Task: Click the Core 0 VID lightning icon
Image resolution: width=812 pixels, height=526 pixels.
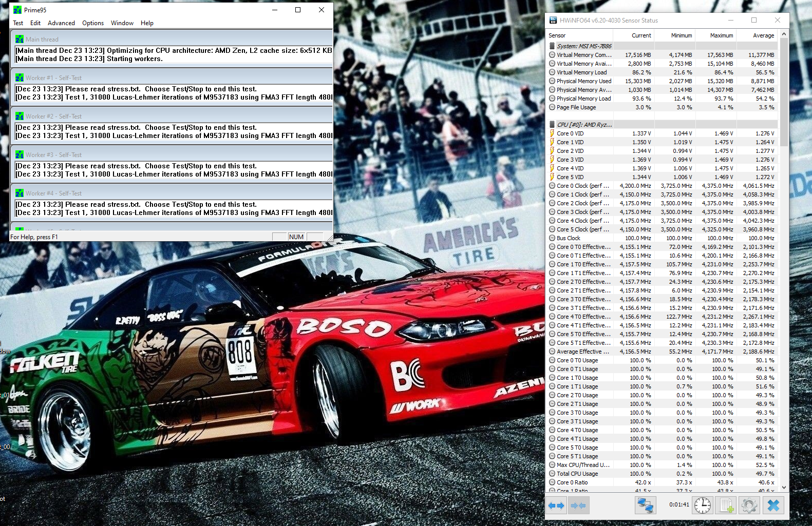Action: (552, 133)
